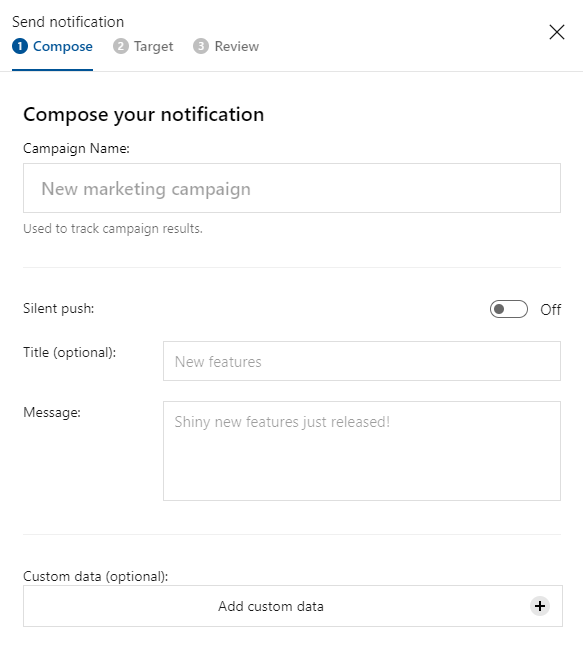The width and height of the screenshot is (583, 666).
Task: Click the 'Used to track campaign results' hint
Action: point(113,229)
